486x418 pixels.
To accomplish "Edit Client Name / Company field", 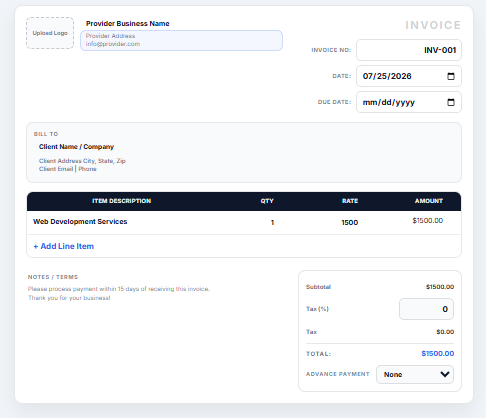I will (x=76, y=147).
